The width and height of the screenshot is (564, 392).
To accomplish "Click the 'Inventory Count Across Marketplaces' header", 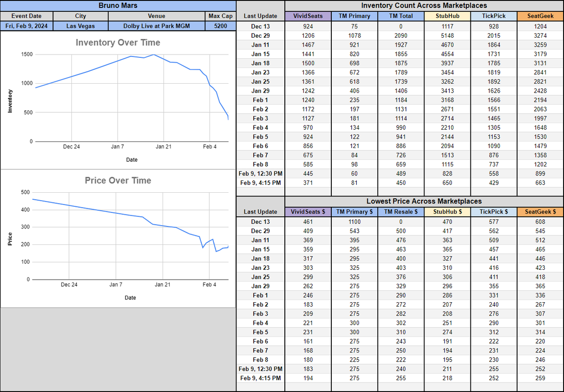I will 424,6.
